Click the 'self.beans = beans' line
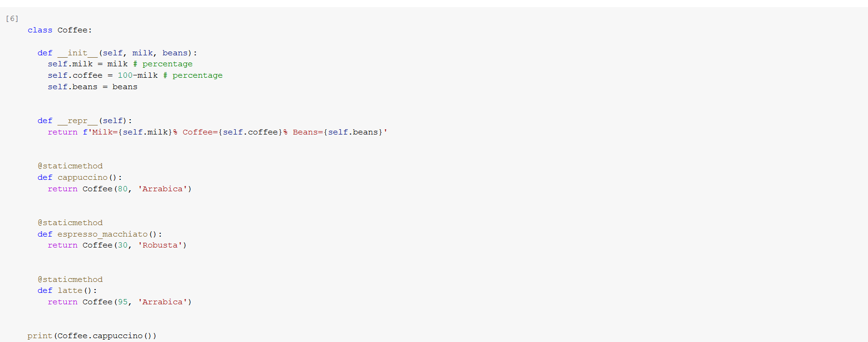This screenshot has width=868, height=342. [x=92, y=87]
